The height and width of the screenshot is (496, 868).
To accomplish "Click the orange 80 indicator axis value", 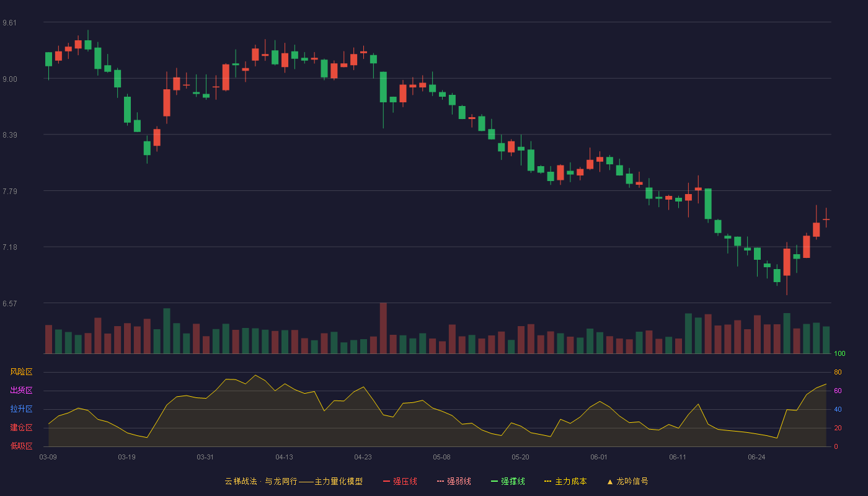I will (838, 372).
